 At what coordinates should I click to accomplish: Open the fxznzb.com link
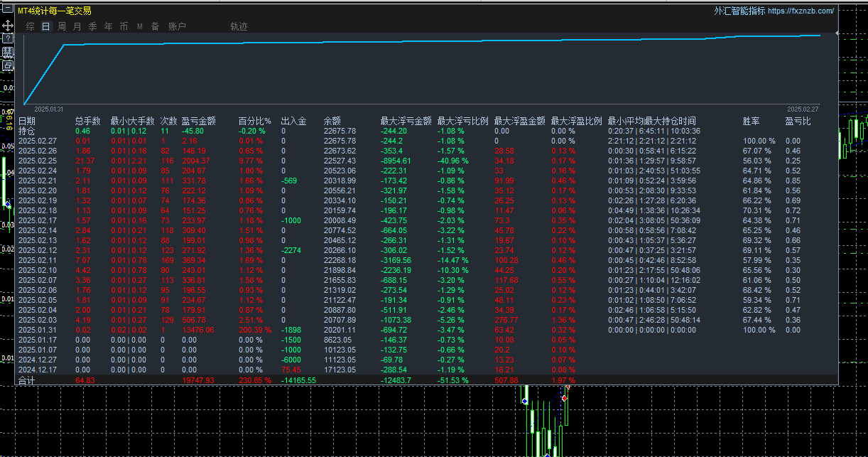801,11
